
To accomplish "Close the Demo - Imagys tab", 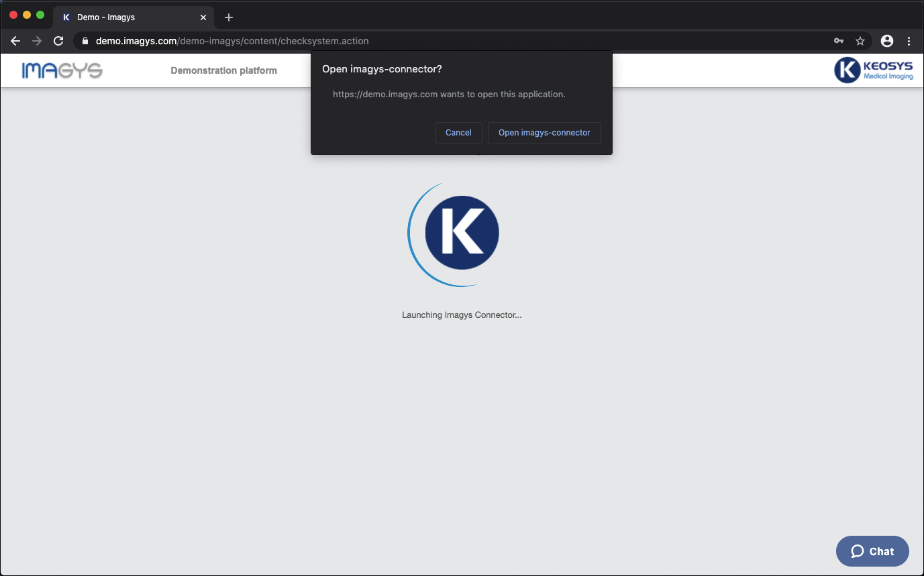I will click(x=203, y=17).
